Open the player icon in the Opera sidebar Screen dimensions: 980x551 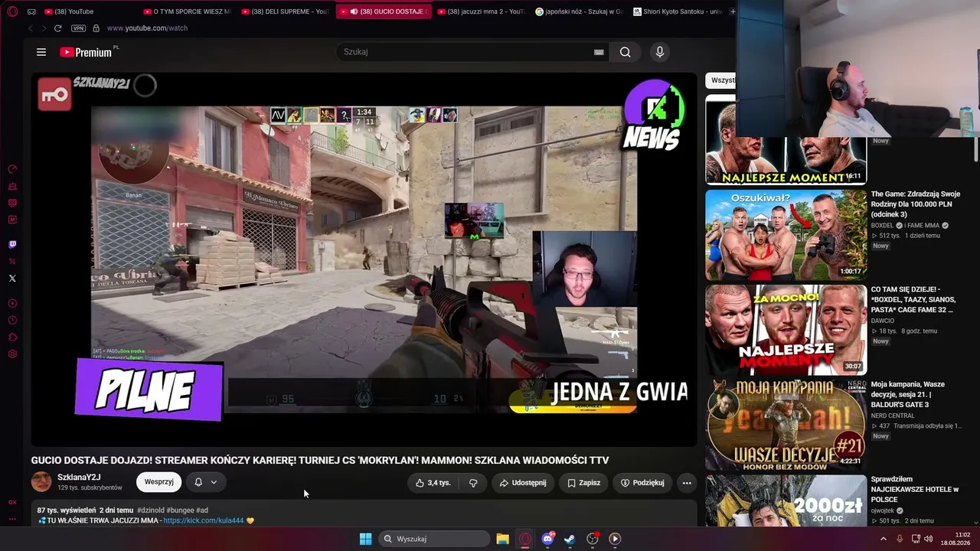click(12, 304)
